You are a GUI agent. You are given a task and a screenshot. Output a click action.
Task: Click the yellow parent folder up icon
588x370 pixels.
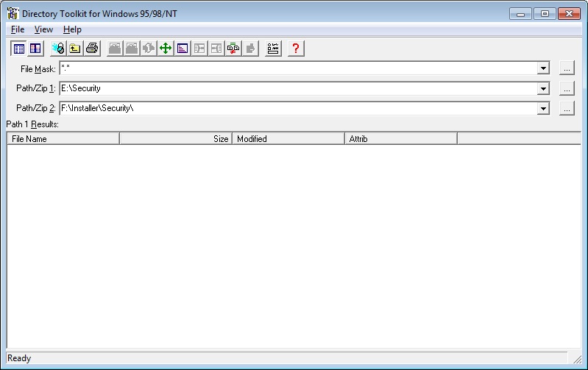(75, 49)
